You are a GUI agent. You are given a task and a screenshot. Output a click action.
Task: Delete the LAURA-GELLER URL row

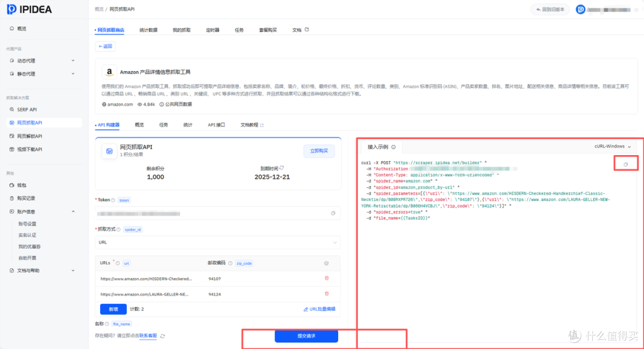[x=327, y=294]
